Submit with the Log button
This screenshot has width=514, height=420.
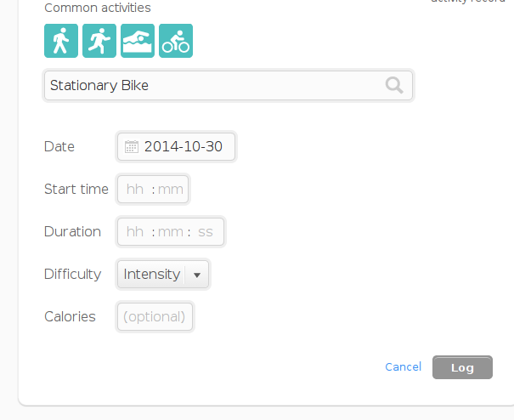click(x=462, y=367)
